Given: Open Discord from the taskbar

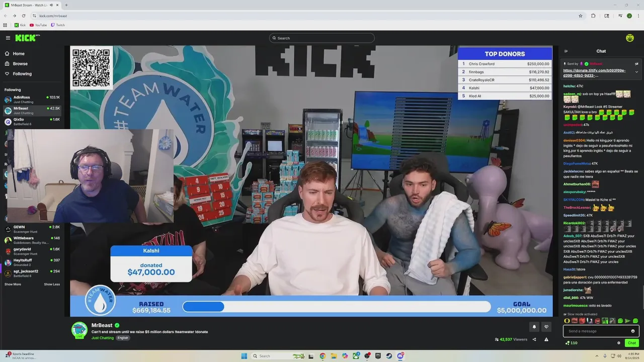Looking at the screenshot, I should (x=400, y=356).
